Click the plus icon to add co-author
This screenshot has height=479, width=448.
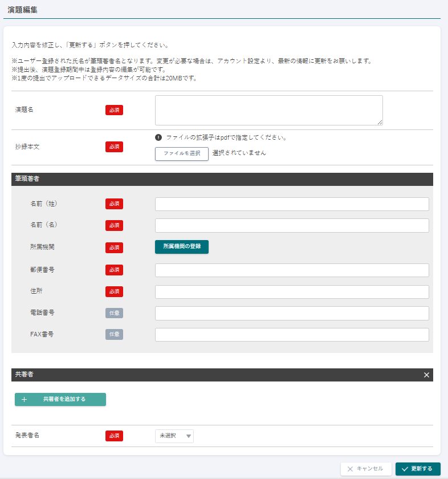click(25, 399)
